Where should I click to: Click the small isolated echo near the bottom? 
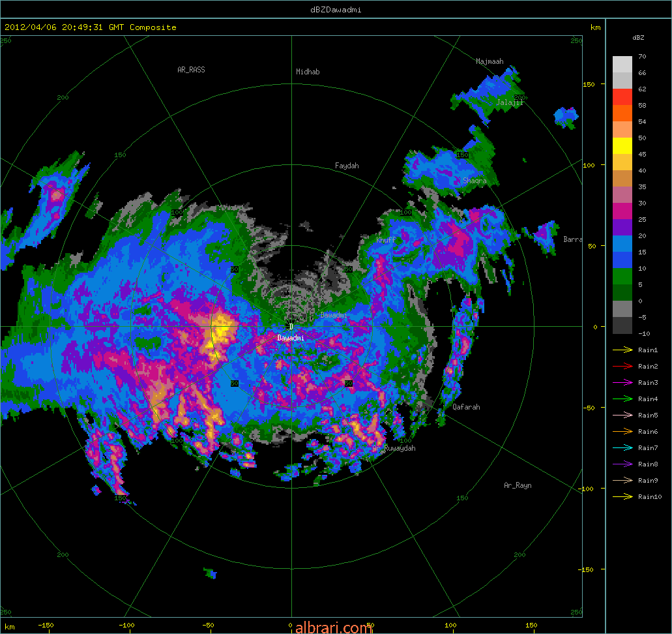tap(211, 573)
